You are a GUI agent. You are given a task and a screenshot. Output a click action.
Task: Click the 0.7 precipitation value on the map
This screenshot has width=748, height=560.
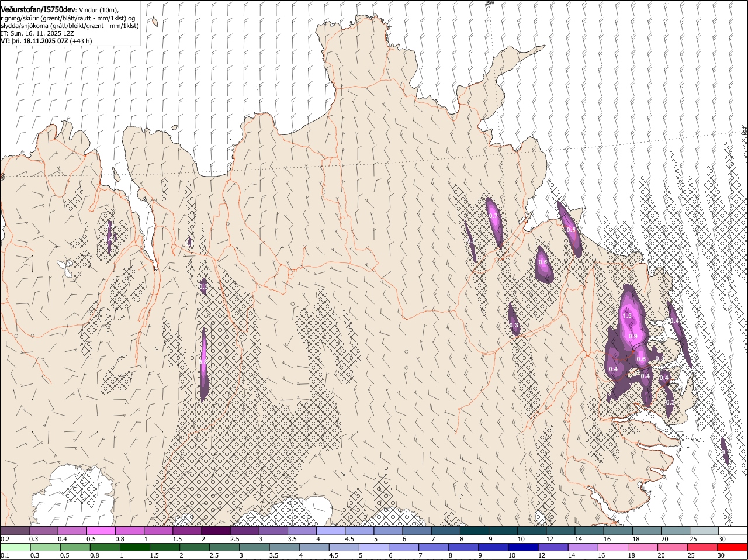493,216
